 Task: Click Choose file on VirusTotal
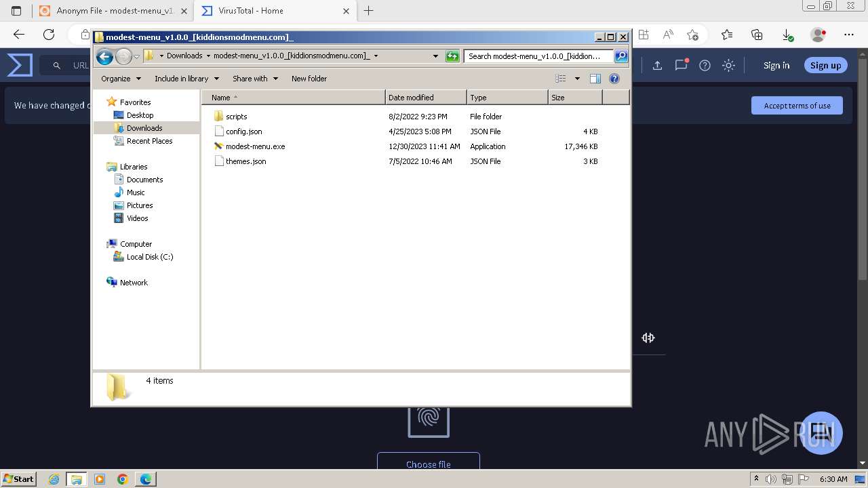(429, 463)
